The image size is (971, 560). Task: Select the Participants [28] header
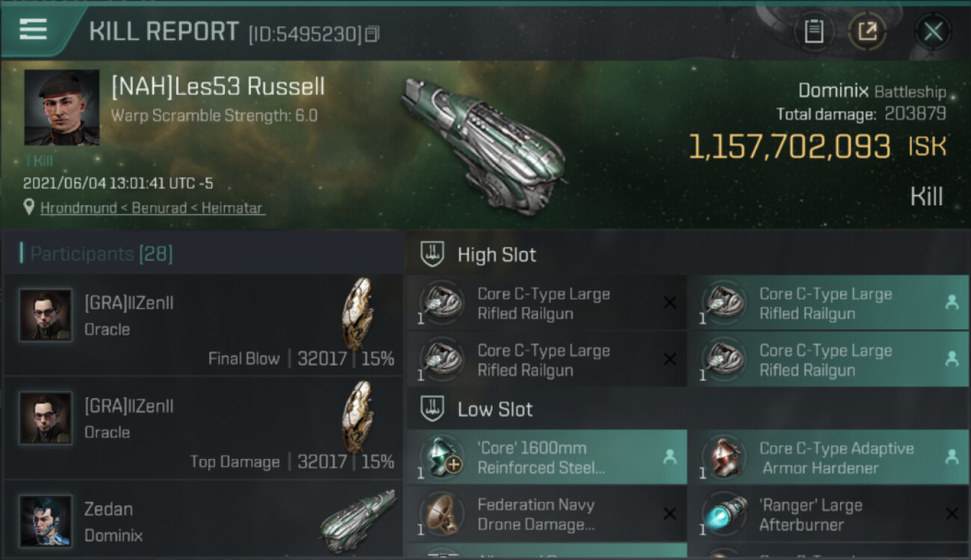click(101, 254)
